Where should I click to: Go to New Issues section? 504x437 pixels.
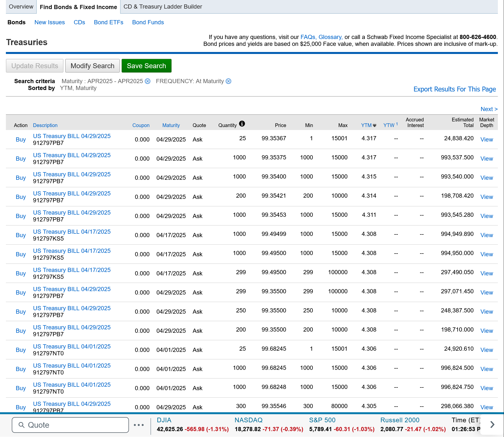(x=50, y=22)
